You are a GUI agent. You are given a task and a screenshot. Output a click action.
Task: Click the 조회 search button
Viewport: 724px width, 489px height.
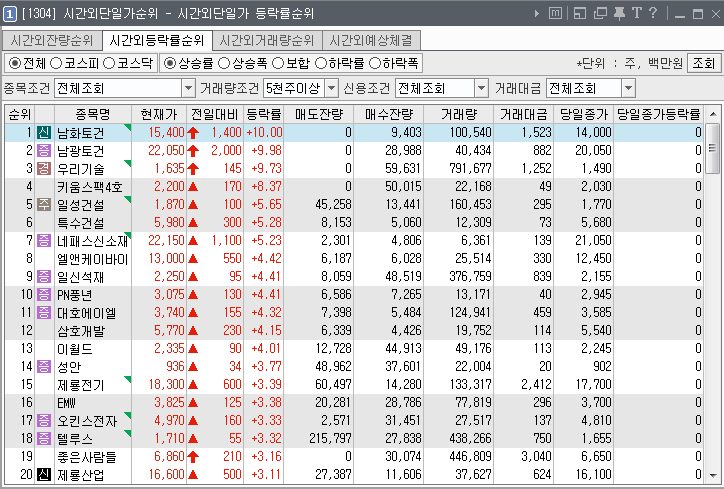(x=704, y=63)
